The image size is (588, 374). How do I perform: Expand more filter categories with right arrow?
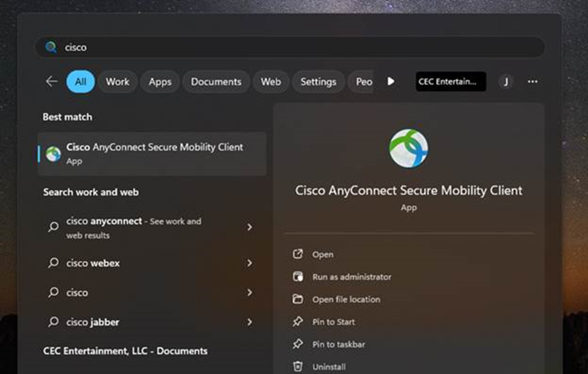click(x=391, y=81)
